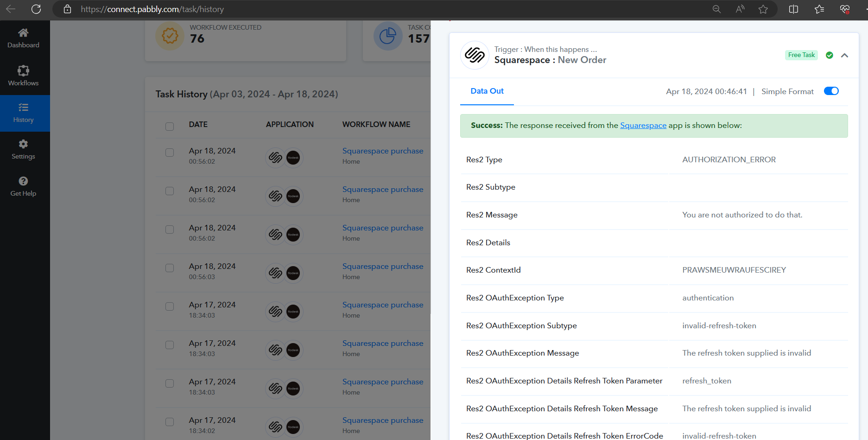Click the 'refresh_token' value
The width and height of the screenshot is (868, 440).
click(707, 381)
